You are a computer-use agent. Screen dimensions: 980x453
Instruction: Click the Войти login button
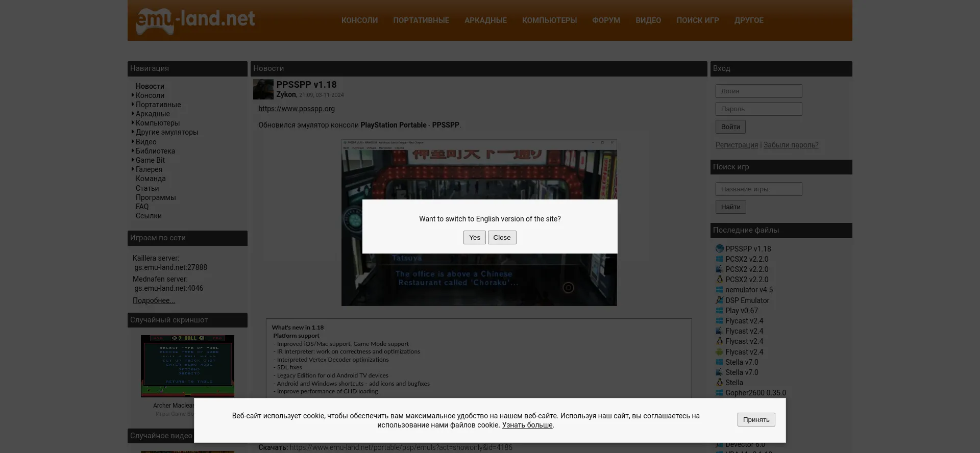pos(730,127)
